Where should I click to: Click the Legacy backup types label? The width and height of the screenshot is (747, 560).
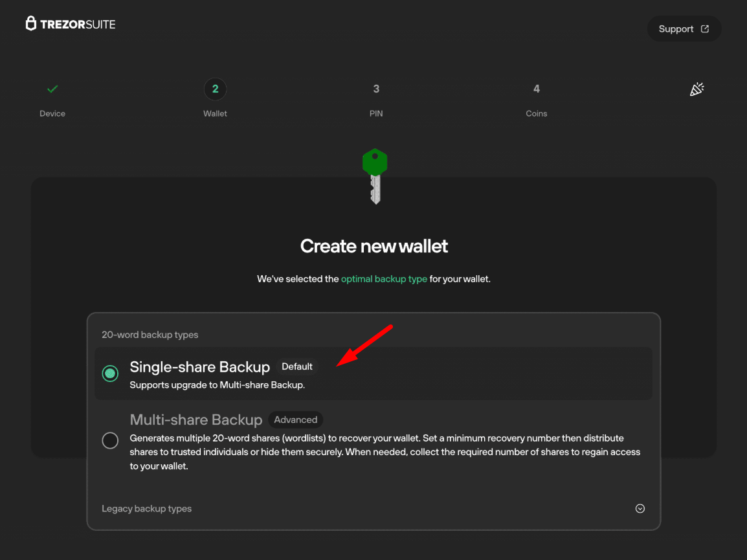pyautogui.click(x=147, y=508)
